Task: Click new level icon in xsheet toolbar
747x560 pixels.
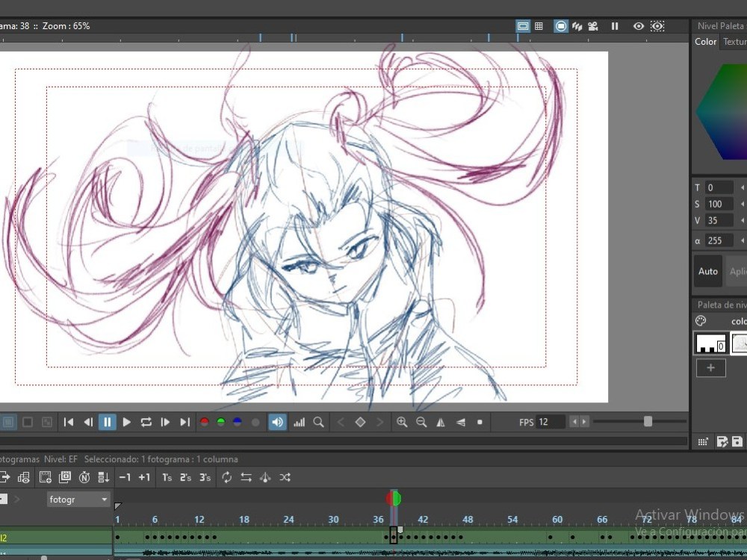Action: 46,477
